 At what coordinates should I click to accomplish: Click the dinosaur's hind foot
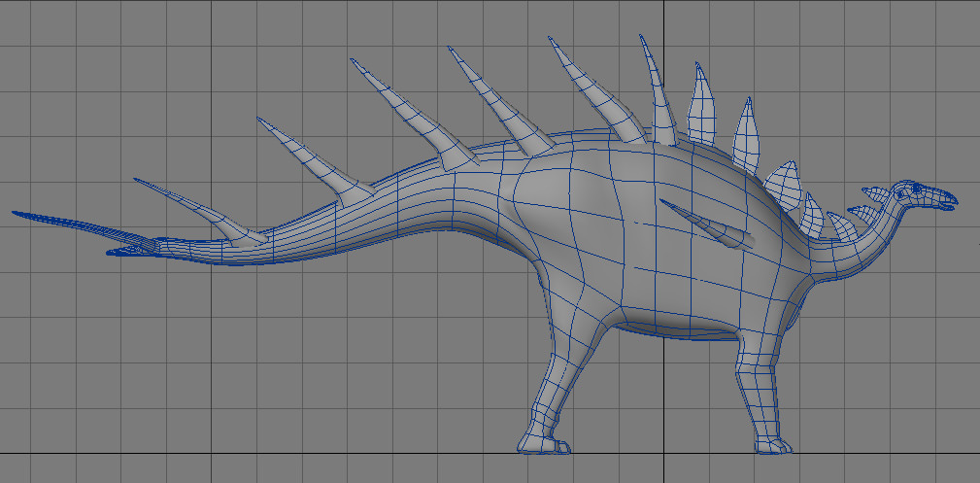pos(543,443)
